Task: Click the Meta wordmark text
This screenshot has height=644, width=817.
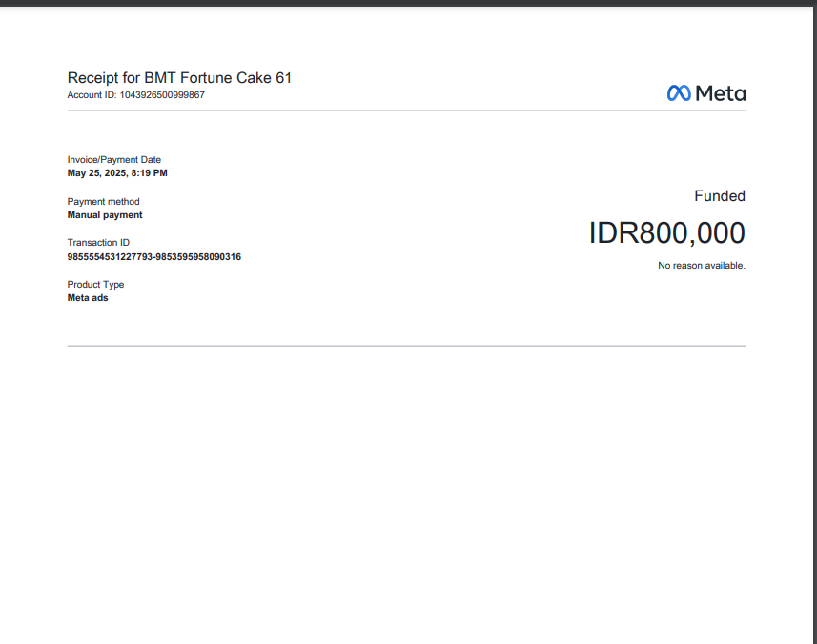Action: pos(721,93)
